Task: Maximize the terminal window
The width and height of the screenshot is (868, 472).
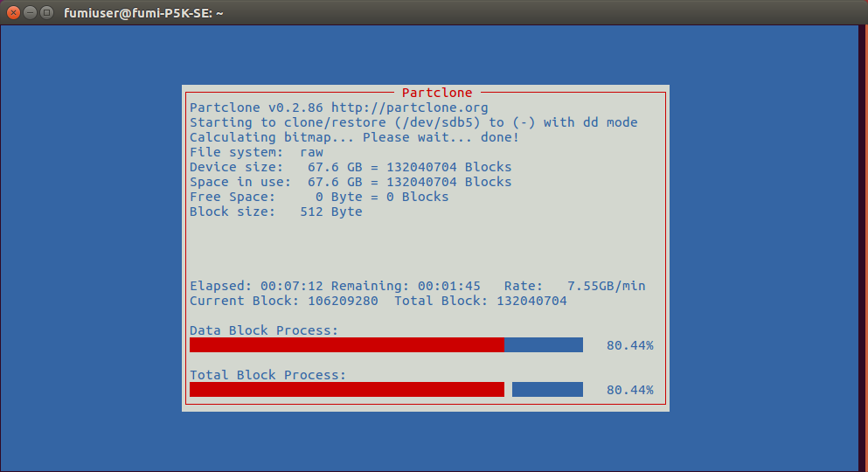Action: (x=46, y=13)
